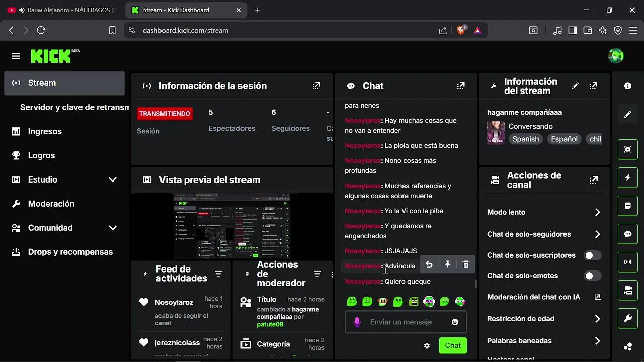The width and height of the screenshot is (644, 362).
Task: Toggle the broadcast signal icon in right sidebar
Action: tap(628, 262)
